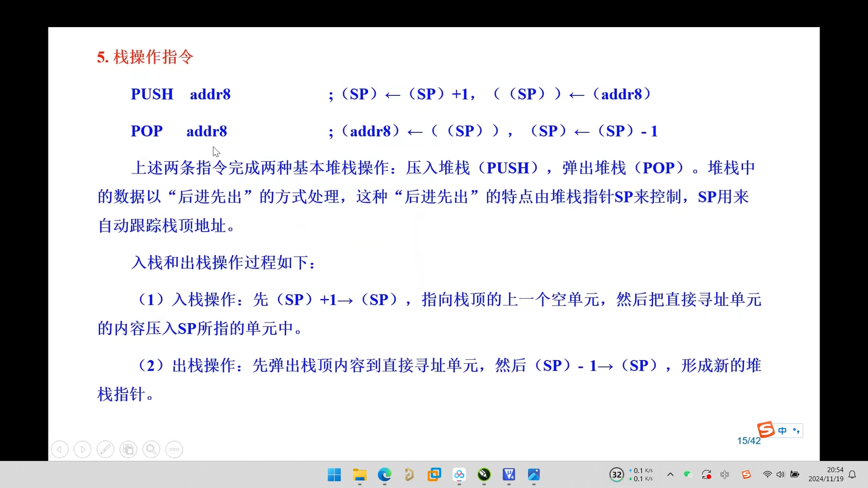Open notification center bell icon
868x488 pixels.
click(x=852, y=474)
